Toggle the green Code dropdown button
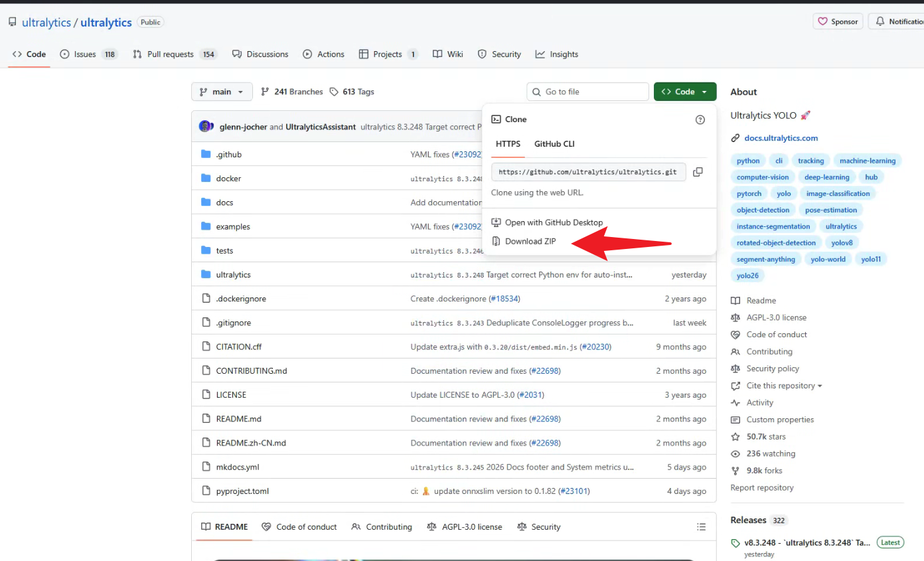The width and height of the screenshot is (924, 561). click(x=685, y=92)
